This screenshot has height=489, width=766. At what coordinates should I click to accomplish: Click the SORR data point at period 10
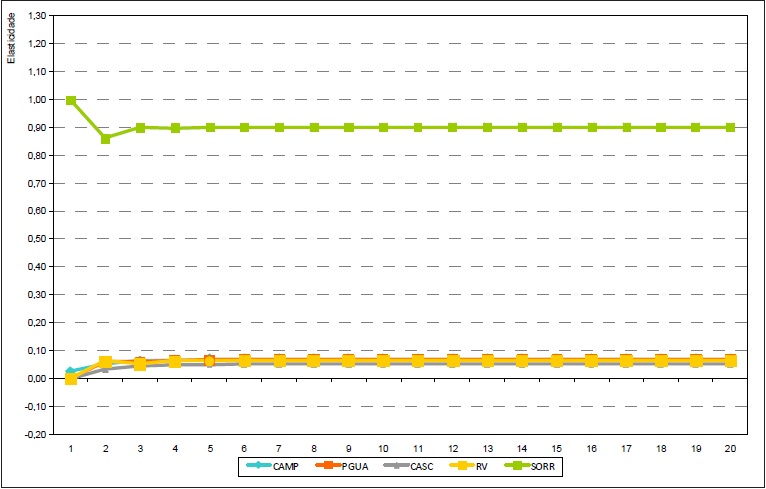click(383, 128)
